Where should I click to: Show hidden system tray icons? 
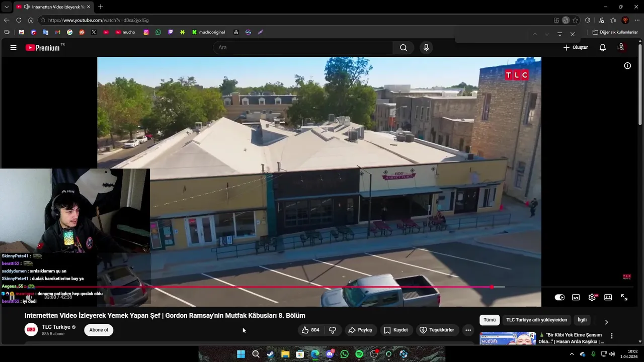tap(572, 354)
